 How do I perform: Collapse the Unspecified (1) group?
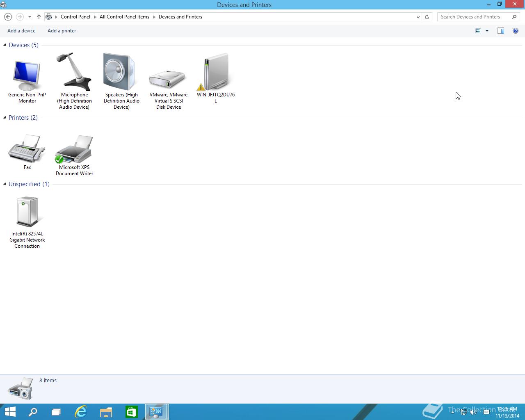point(5,184)
